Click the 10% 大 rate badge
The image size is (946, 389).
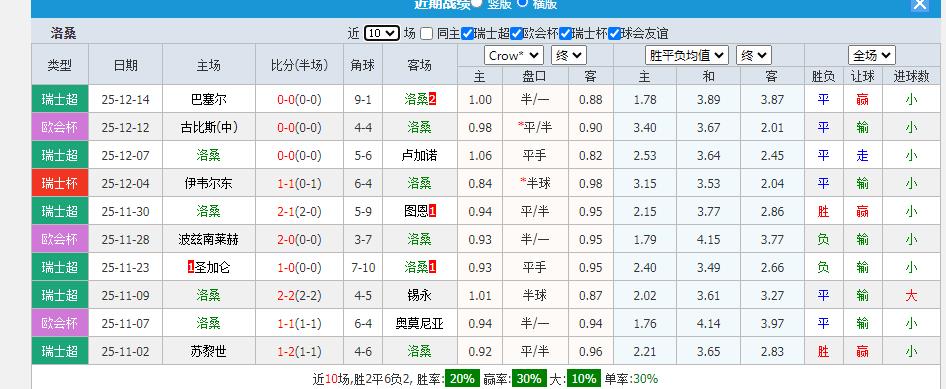pyautogui.click(x=584, y=379)
